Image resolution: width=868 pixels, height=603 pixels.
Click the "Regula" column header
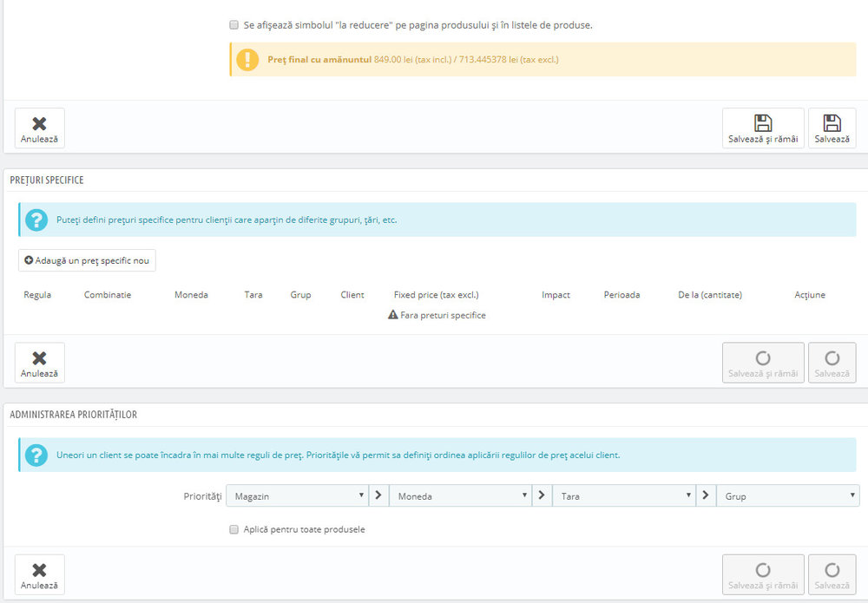[x=37, y=295]
